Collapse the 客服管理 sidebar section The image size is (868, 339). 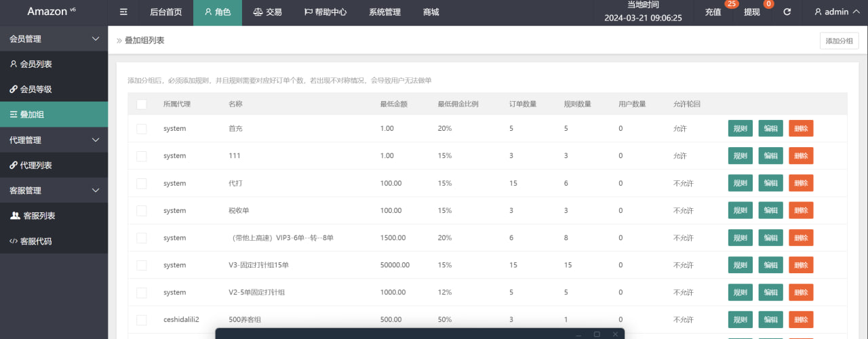pos(54,191)
